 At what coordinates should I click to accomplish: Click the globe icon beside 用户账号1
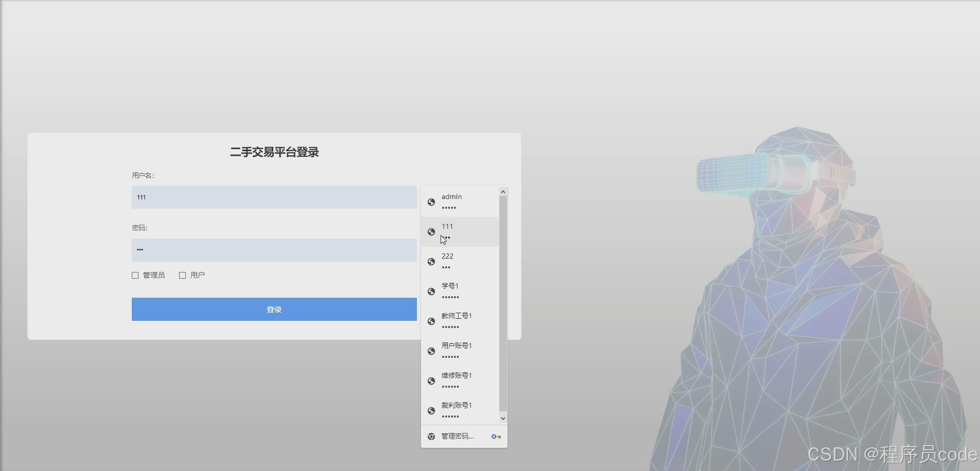tap(431, 351)
